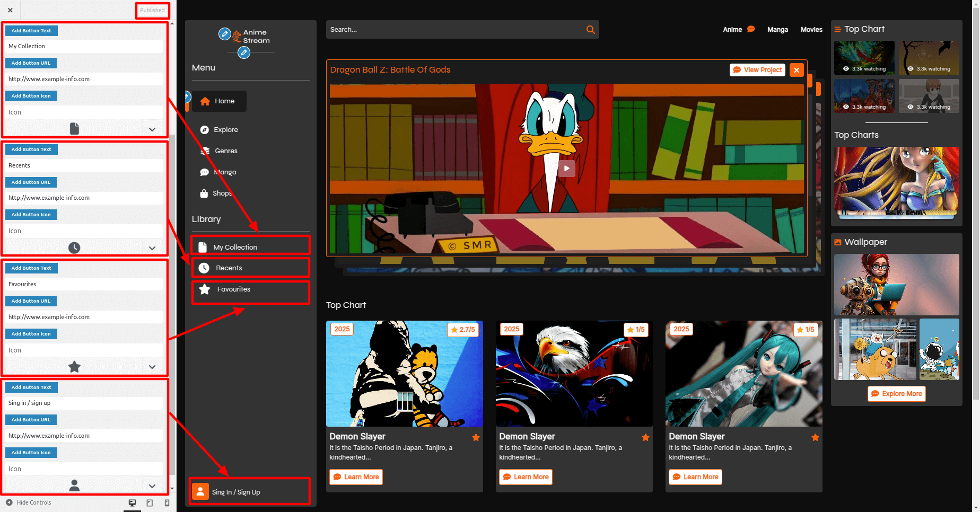980x512 pixels.
Task: Open icon dropdown for My Collection button
Action: (x=152, y=129)
